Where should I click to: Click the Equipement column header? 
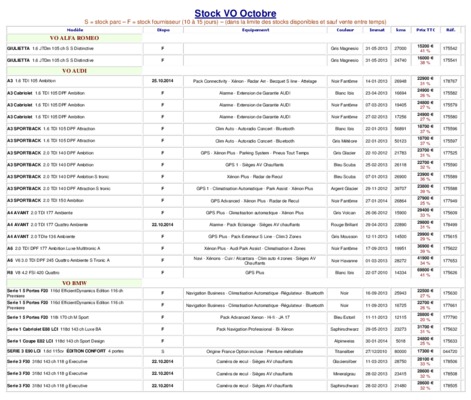point(255,30)
